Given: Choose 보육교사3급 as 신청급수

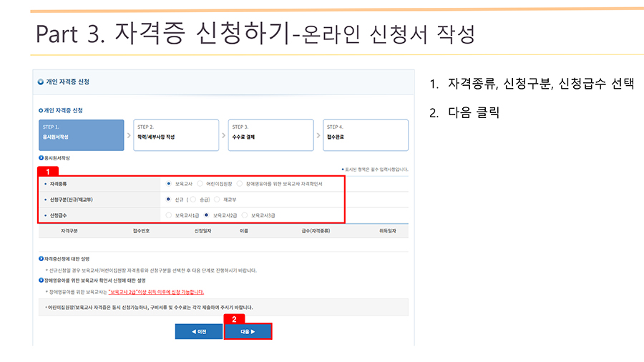Looking at the screenshot, I should pyautogui.click(x=245, y=215).
